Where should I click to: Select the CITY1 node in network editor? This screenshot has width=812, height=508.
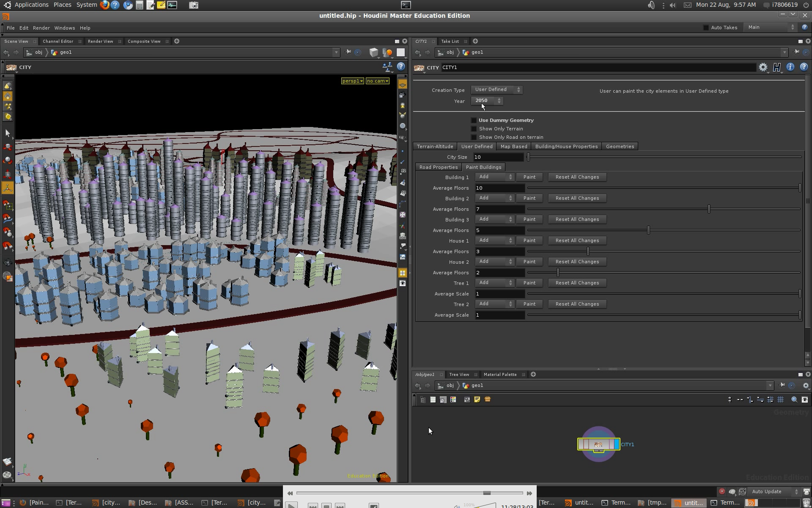(598, 444)
